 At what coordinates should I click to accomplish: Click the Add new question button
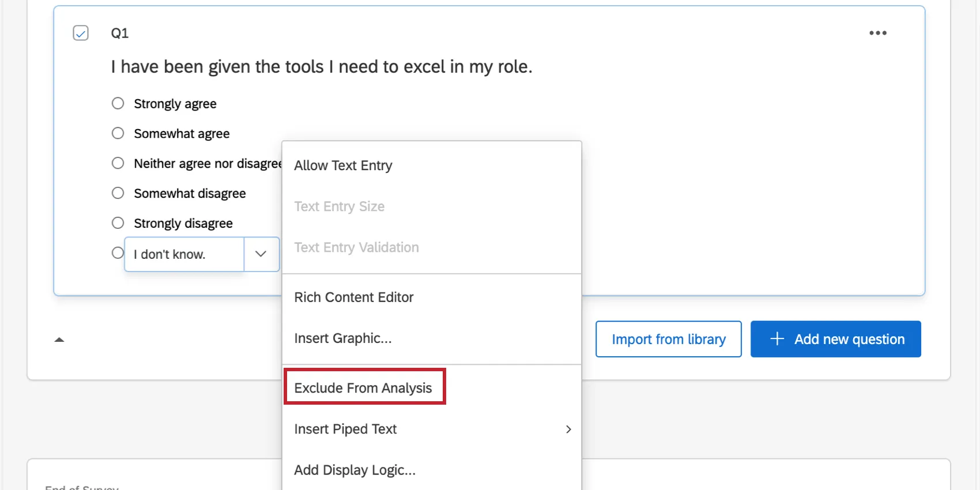pos(835,339)
